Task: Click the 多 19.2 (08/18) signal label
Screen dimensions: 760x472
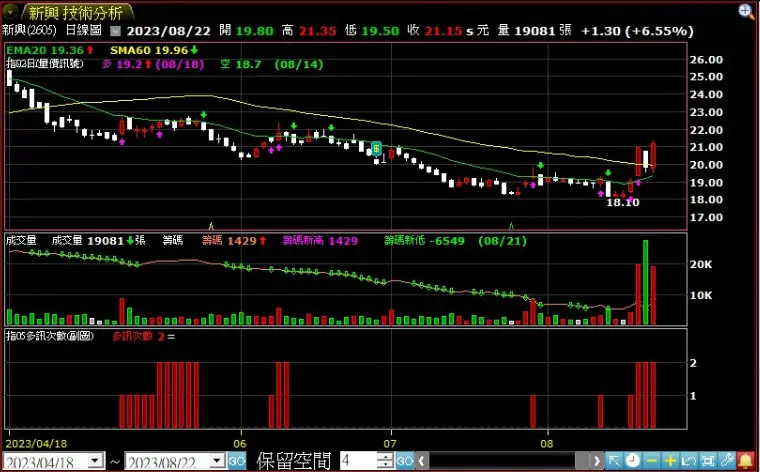Action: coord(153,64)
